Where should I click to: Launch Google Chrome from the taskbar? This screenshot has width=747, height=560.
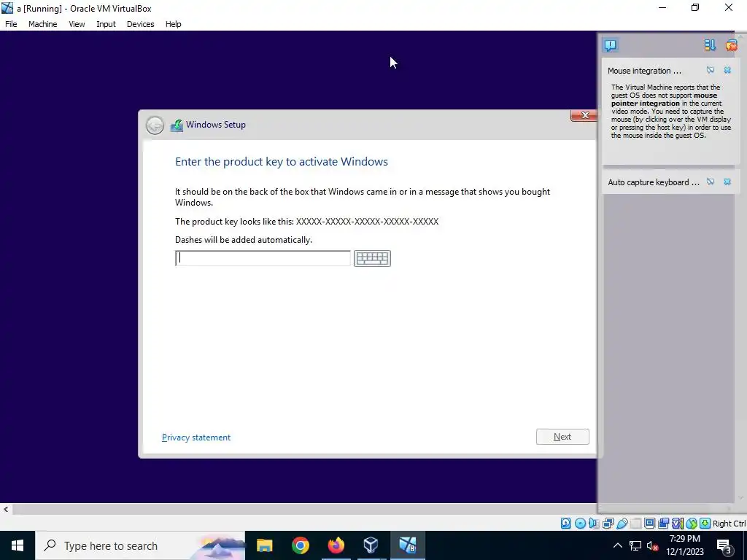click(300, 545)
